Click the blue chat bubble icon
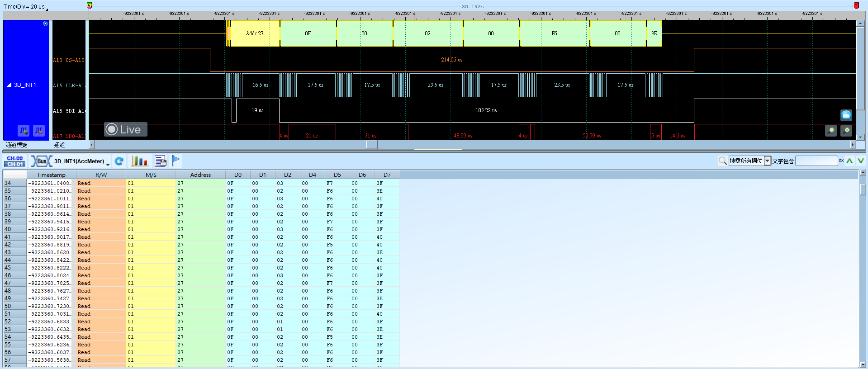This screenshot has height=369, width=868. point(846,115)
